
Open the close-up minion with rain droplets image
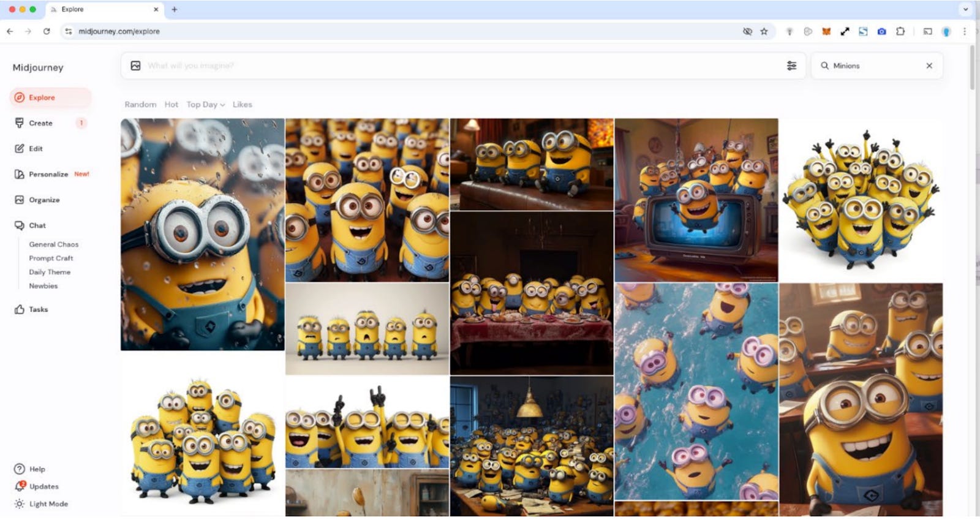(203, 235)
